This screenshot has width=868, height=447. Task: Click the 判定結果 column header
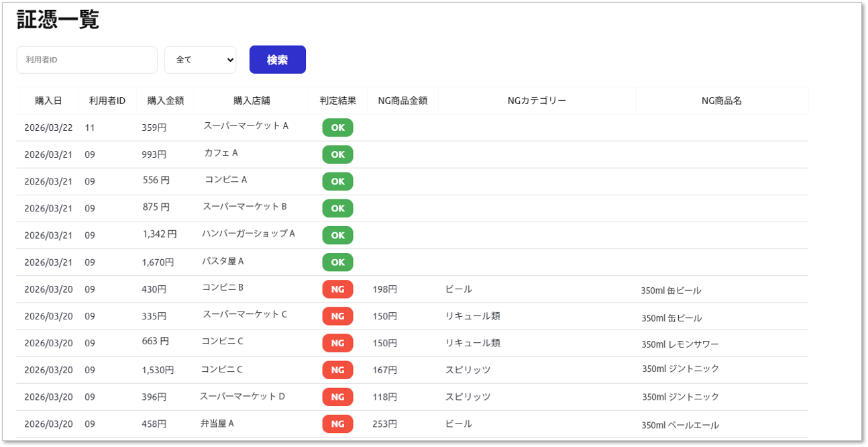(x=338, y=101)
